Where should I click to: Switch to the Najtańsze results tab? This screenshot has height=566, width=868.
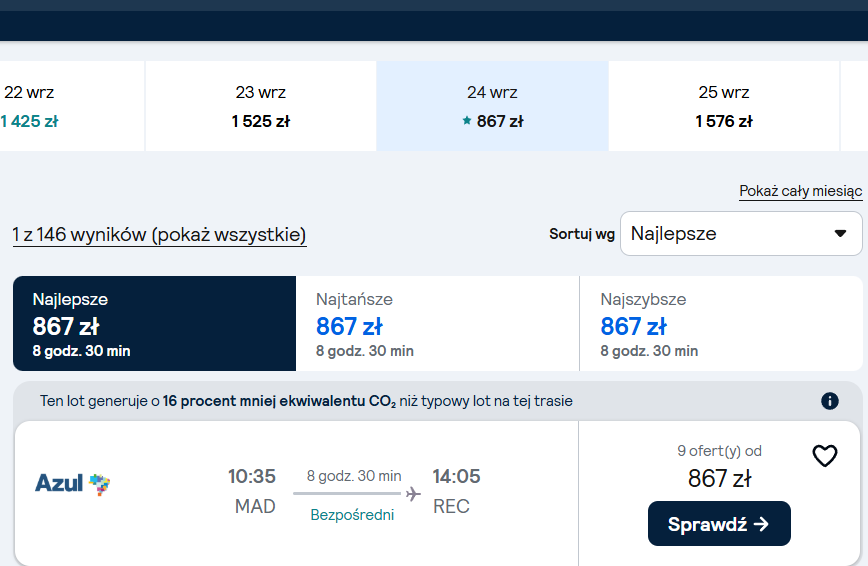(437, 323)
